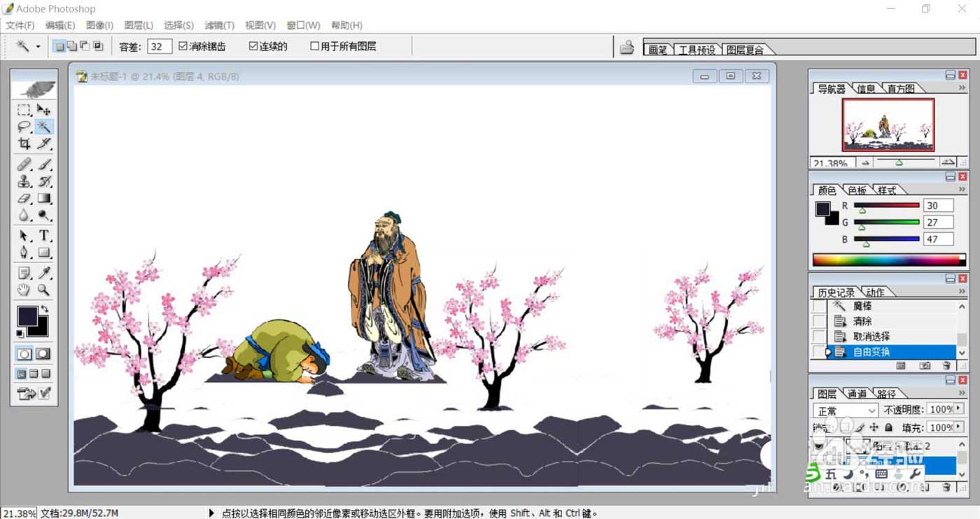Click trash icon in History panel
980x519 pixels.
click(x=946, y=366)
